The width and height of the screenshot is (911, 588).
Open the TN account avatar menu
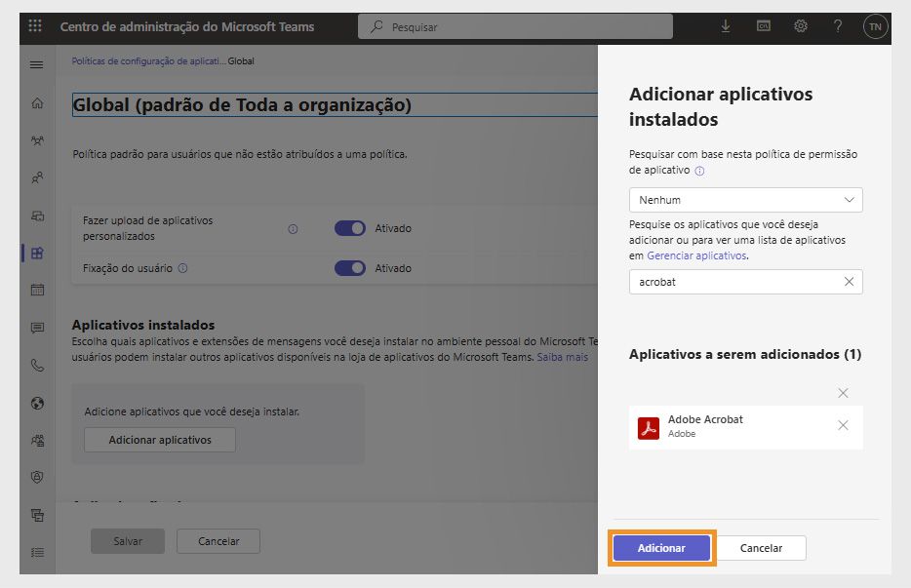pyautogui.click(x=873, y=27)
